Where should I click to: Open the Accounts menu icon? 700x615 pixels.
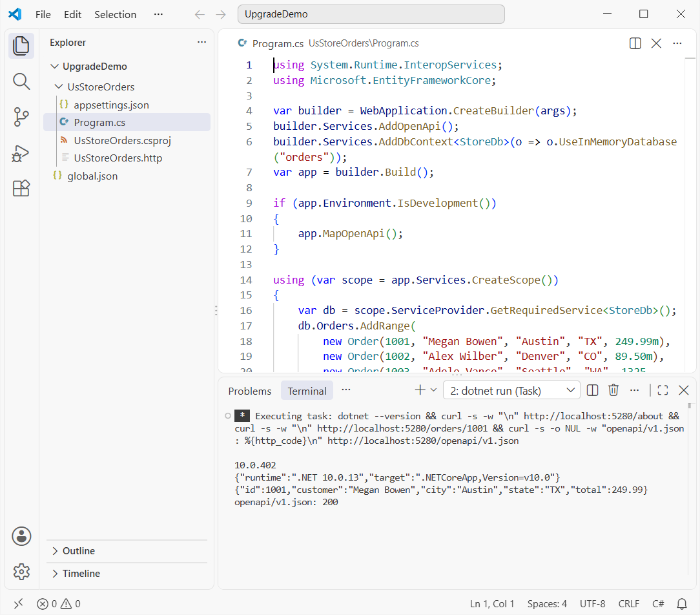(x=21, y=536)
